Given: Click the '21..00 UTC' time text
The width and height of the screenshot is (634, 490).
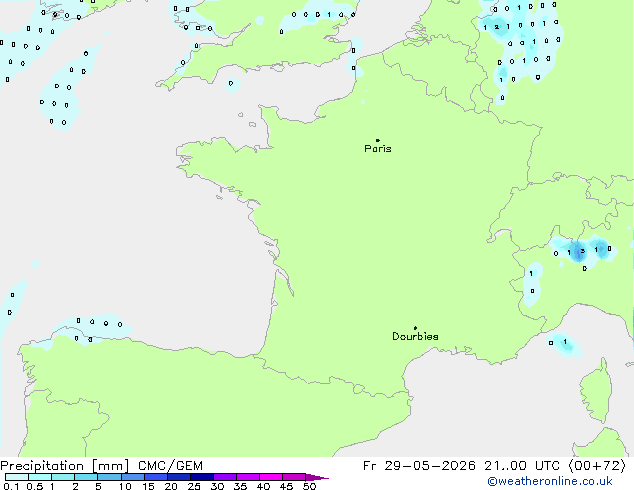Looking at the screenshot, I should tap(522, 466).
